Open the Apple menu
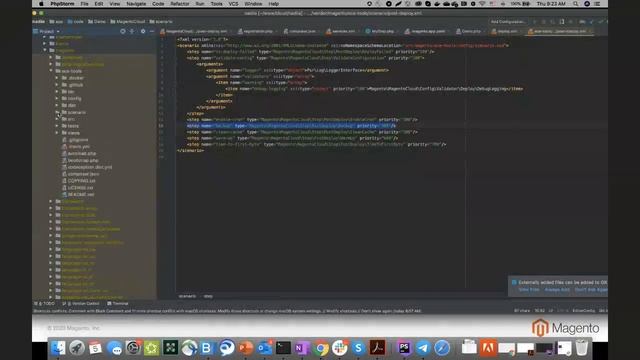Screen dimensions: 640x360 [41, 4]
